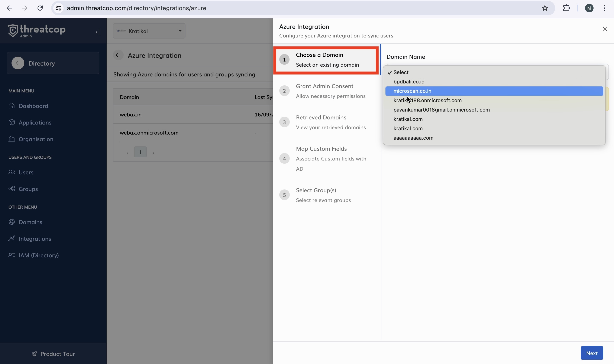Open Dashboard from the sidebar
Viewport: 614px width, 364px height.
(33, 106)
